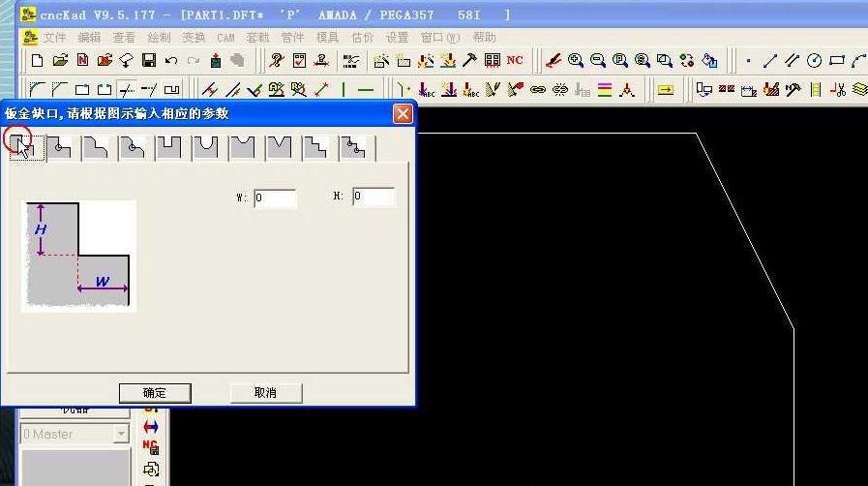This screenshot has width=868, height=486.
Task: Select the double-step notch with holes tab
Action: click(353, 148)
